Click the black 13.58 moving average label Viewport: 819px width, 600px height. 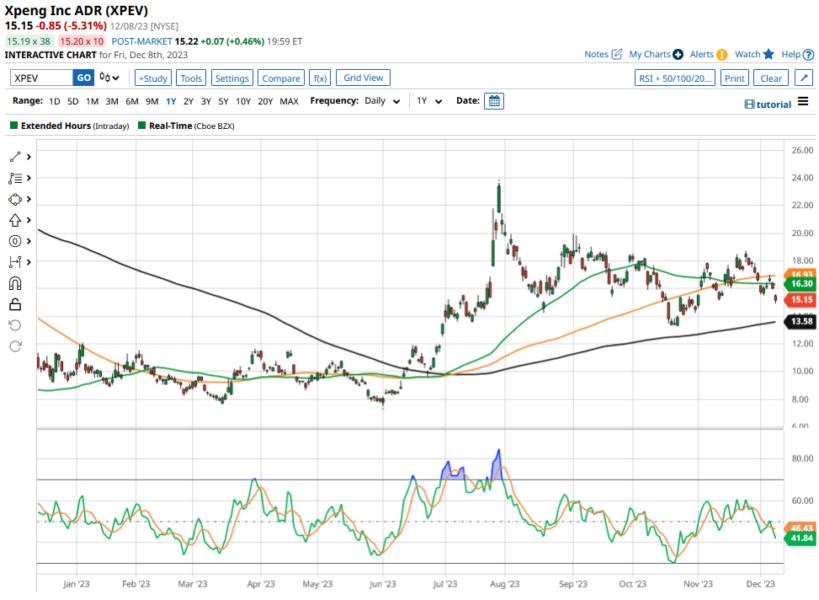(802, 321)
